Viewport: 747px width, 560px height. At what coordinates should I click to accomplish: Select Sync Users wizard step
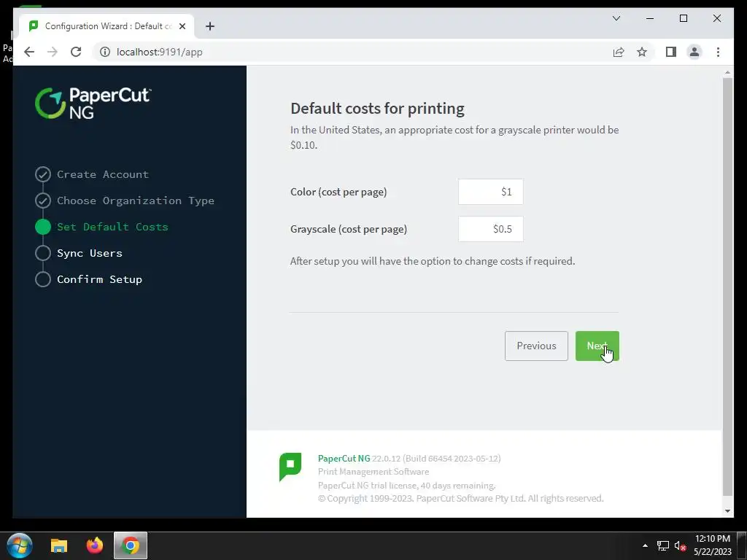(x=90, y=253)
